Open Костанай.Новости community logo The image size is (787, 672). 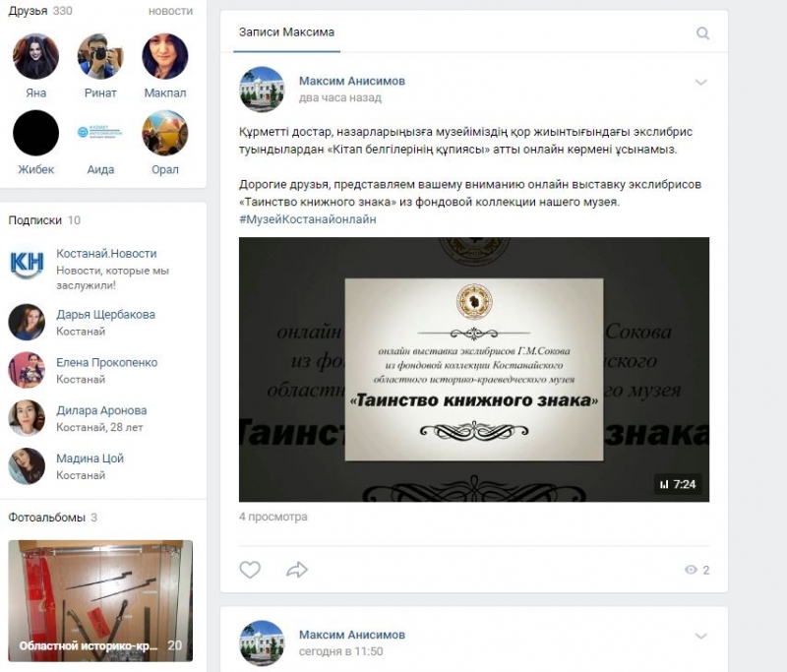click(x=27, y=263)
